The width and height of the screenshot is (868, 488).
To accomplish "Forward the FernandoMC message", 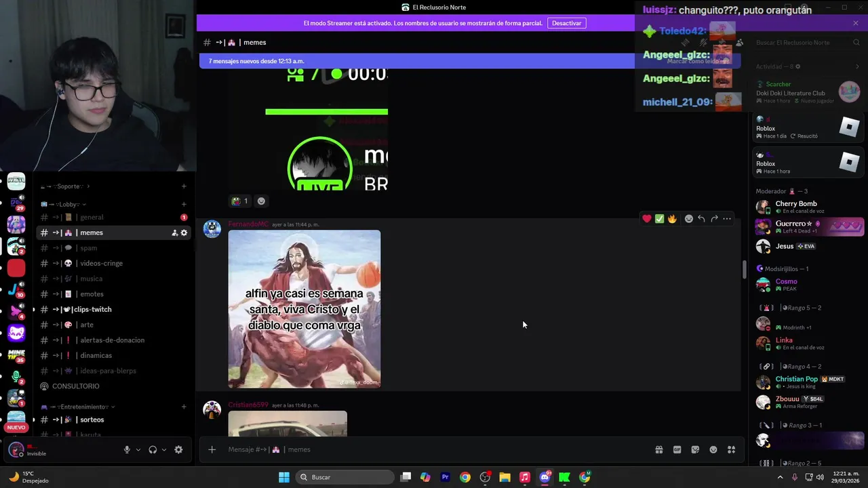I will [x=714, y=218].
